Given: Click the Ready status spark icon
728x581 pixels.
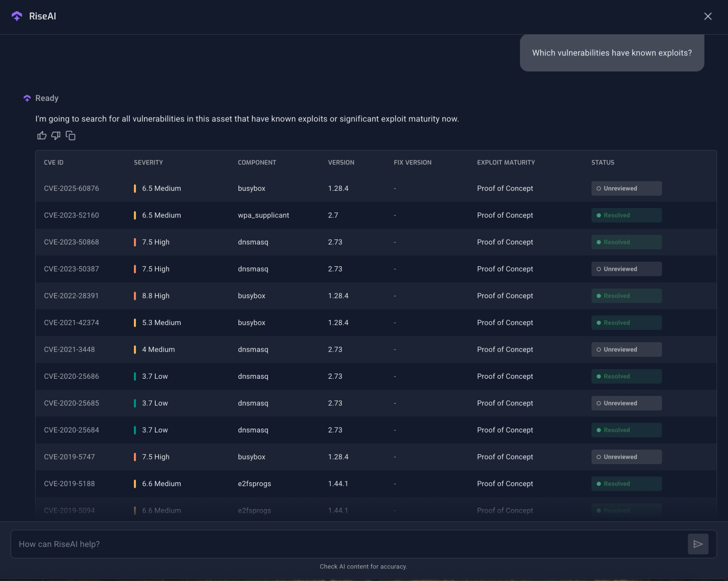Looking at the screenshot, I should click(27, 98).
